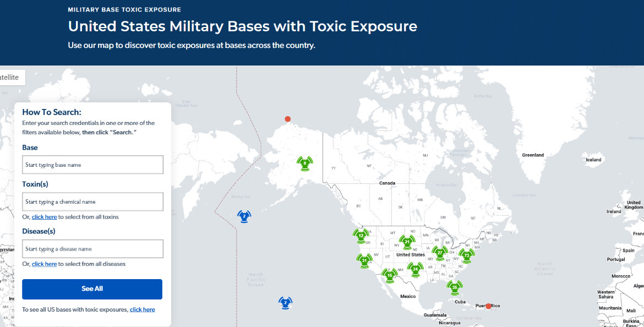Open the link to select from all toxins

pyautogui.click(x=44, y=217)
